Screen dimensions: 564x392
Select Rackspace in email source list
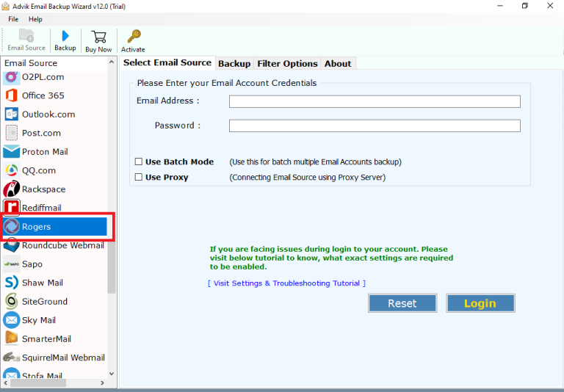point(43,189)
